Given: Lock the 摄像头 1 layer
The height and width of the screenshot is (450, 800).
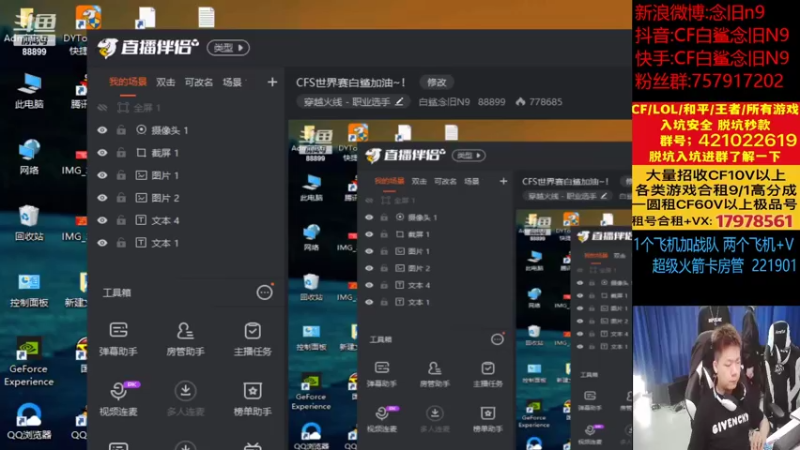Looking at the screenshot, I should pyautogui.click(x=121, y=130).
